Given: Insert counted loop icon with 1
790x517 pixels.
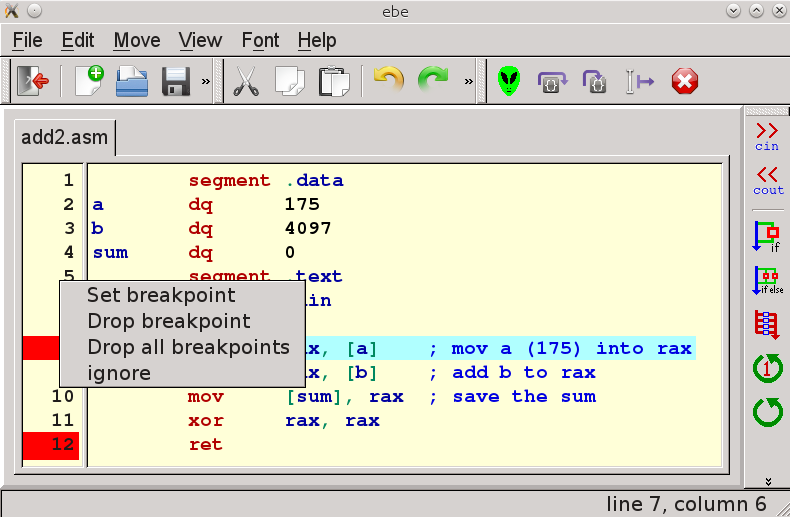Looking at the screenshot, I should pyautogui.click(x=767, y=368).
